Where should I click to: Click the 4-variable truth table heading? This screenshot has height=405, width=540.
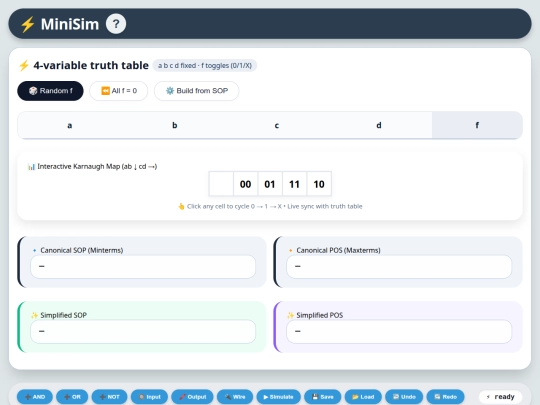click(91, 65)
